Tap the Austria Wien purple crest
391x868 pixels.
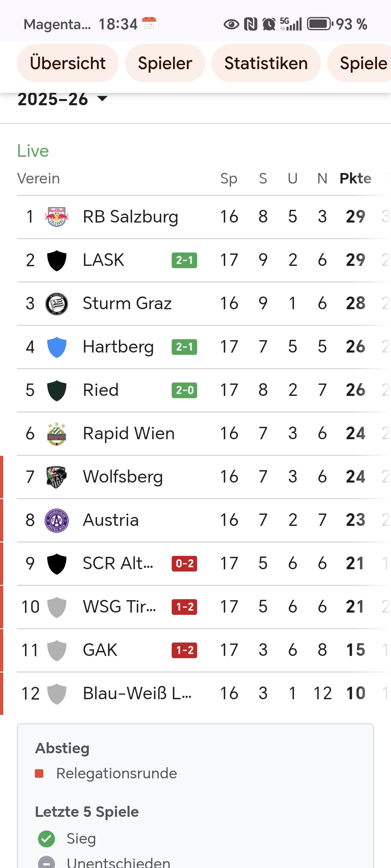click(x=57, y=520)
